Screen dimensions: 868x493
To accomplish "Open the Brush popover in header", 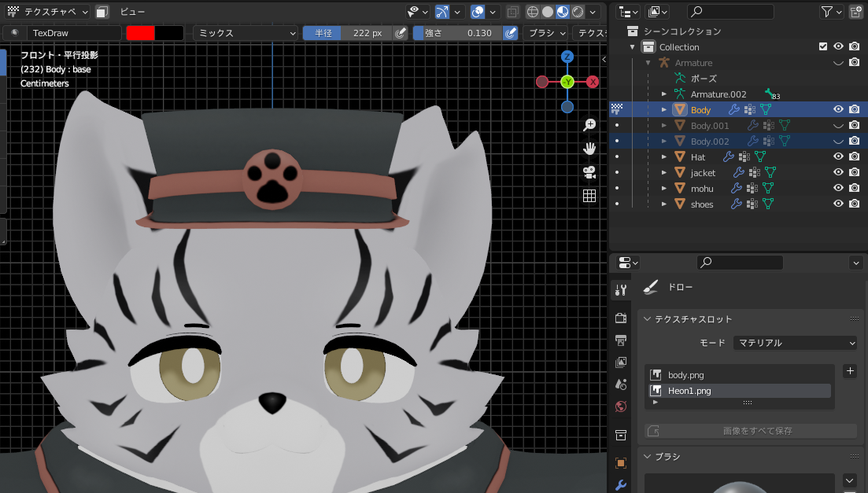I will (x=546, y=33).
